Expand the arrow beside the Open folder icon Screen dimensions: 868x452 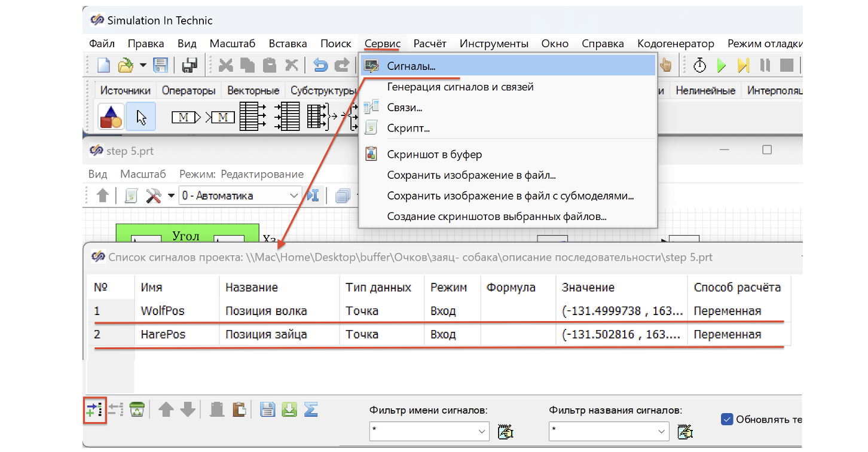click(x=143, y=65)
